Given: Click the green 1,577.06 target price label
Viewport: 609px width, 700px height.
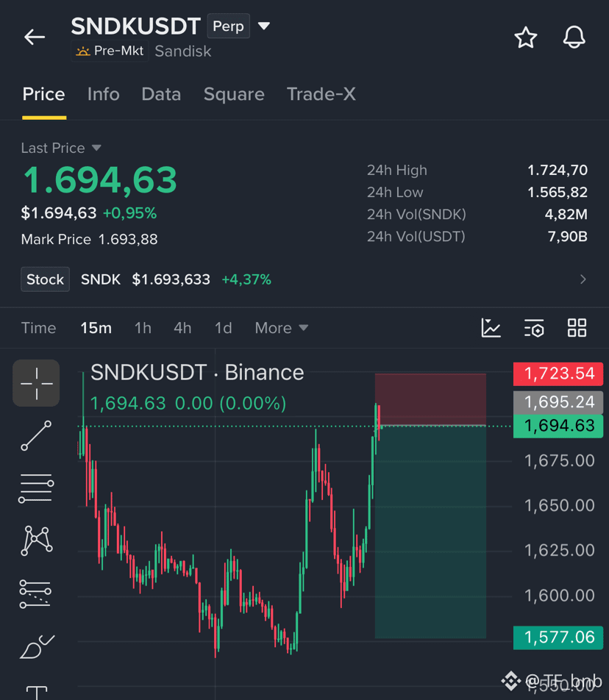Looking at the screenshot, I should pos(558,637).
